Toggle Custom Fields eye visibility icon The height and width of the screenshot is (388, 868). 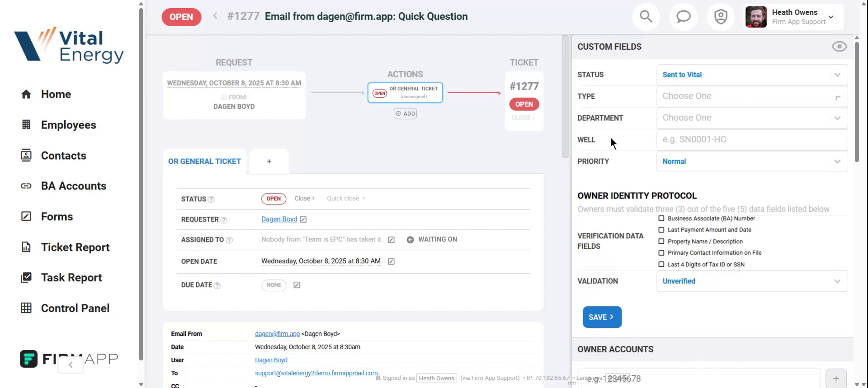tap(839, 47)
